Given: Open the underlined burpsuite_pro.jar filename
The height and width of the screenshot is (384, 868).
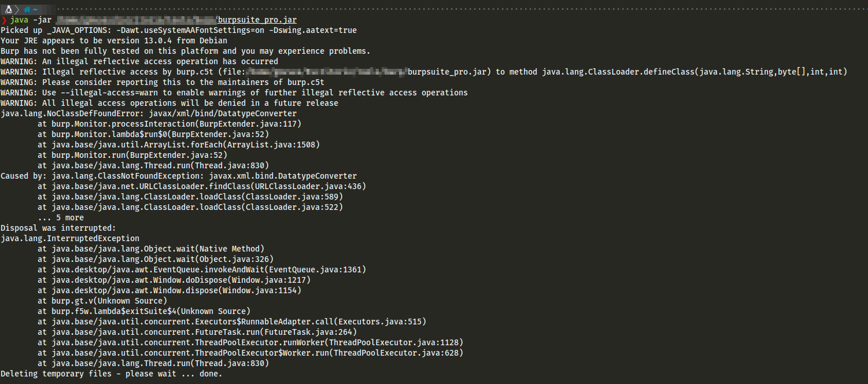Looking at the screenshot, I should coord(256,19).
